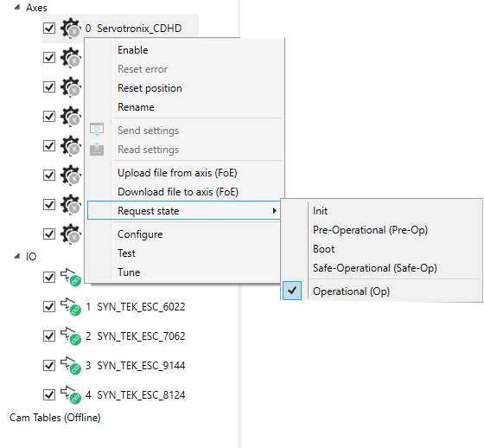The width and height of the screenshot is (484, 448).
Task: Select Safe-Operational (Safe-Op) state
Action: 375,268
